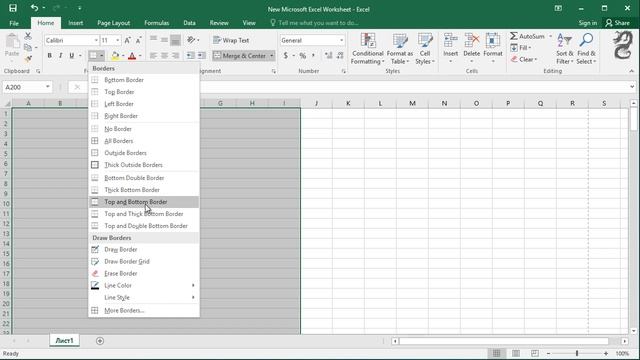Click More Borders… option

(x=144, y=311)
